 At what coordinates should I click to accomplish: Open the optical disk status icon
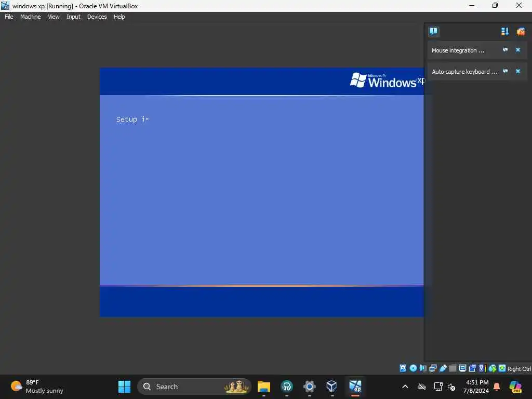coord(413,368)
